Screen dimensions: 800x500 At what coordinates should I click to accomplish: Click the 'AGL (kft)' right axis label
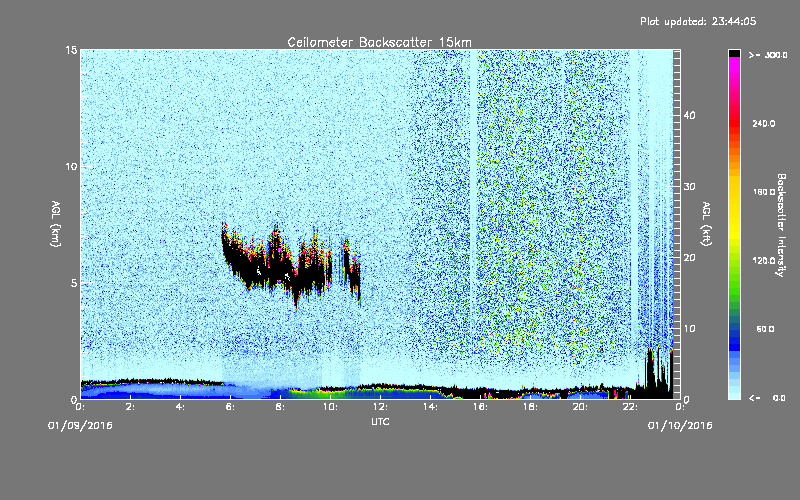click(706, 223)
